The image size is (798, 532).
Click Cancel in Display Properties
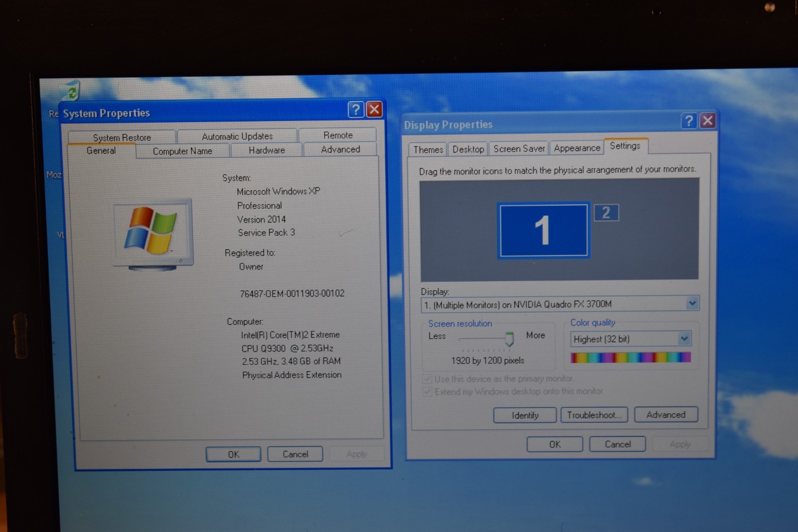617,444
